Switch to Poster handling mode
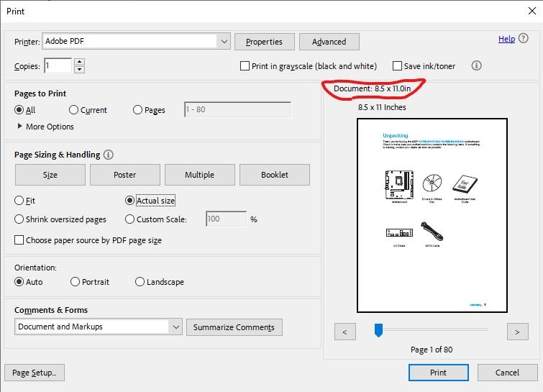The width and height of the screenshot is (543, 392). click(x=125, y=175)
